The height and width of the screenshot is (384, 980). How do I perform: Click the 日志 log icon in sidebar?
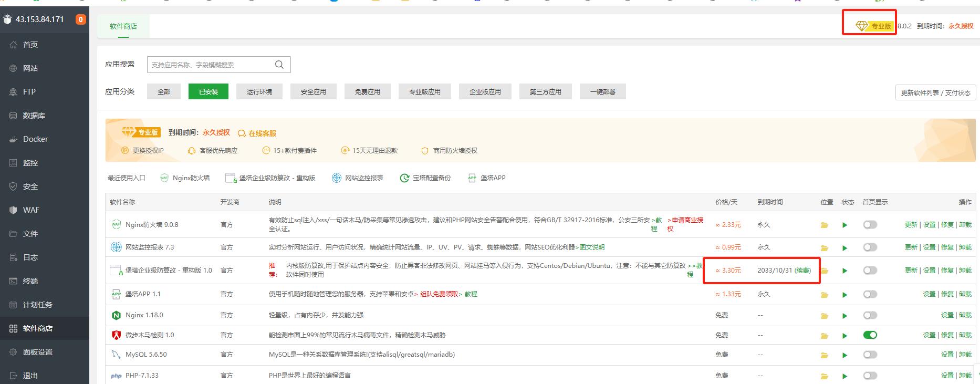(x=13, y=257)
